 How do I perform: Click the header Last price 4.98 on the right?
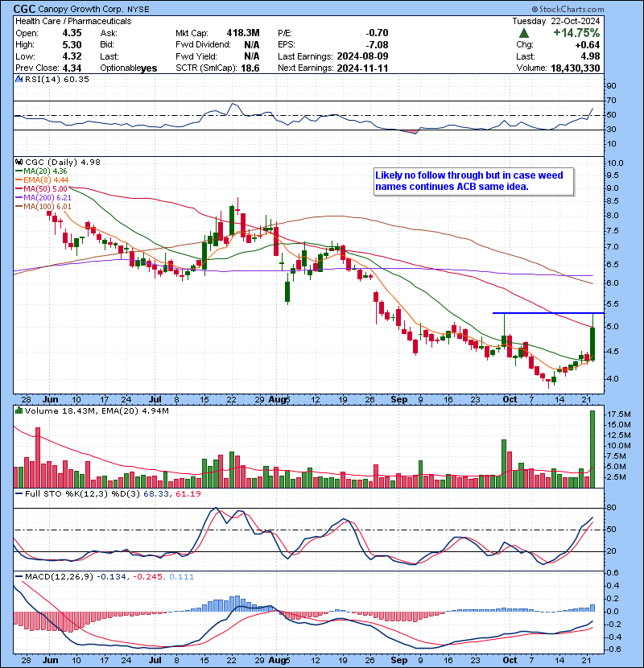(x=591, y=56)
